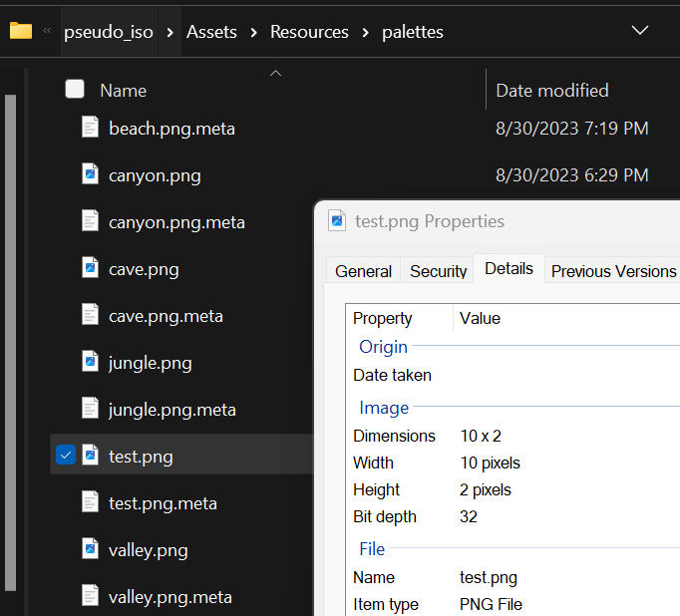Switch to the General tab
Screen dimensions: 680x616
pyautogui.click(x=363, y=271)
